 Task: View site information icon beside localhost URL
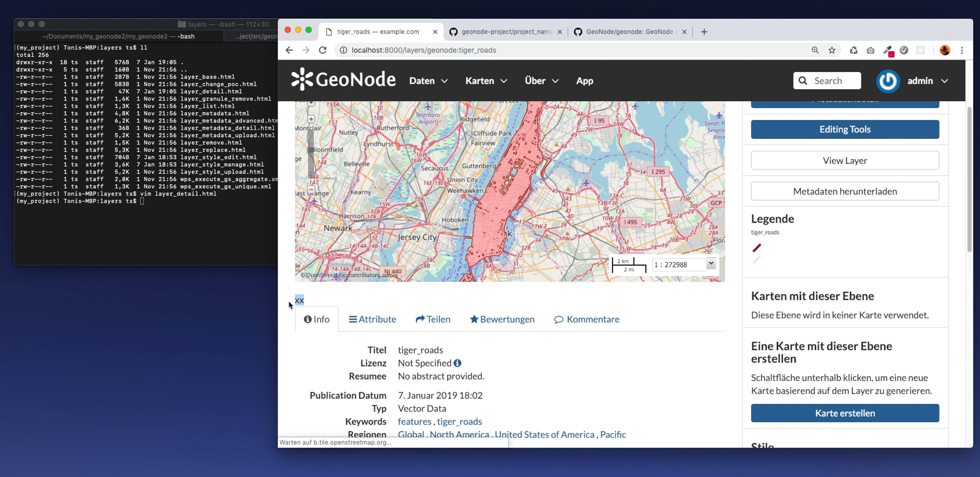pos(343,50)
